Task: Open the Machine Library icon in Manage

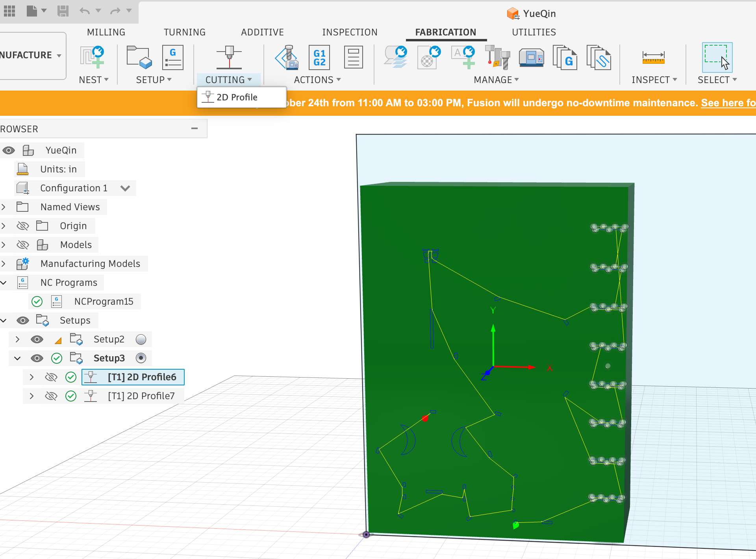Action: pyautogui.click(x=531, y=57)
